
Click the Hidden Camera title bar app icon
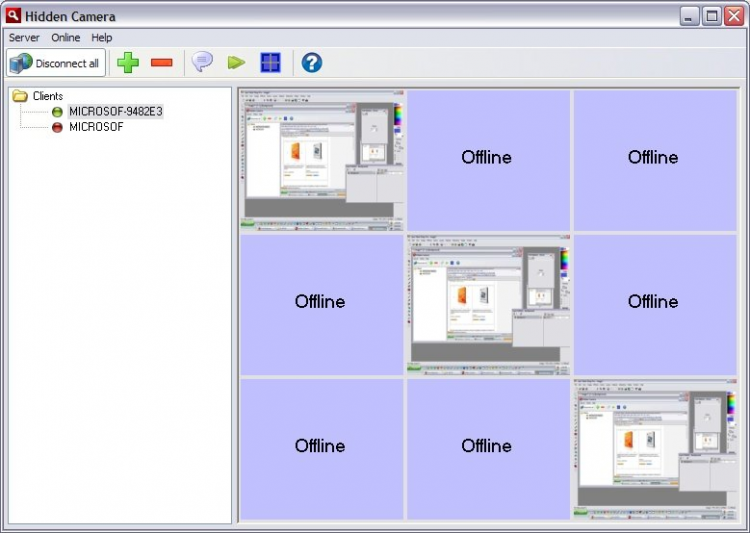click(13, 16)
